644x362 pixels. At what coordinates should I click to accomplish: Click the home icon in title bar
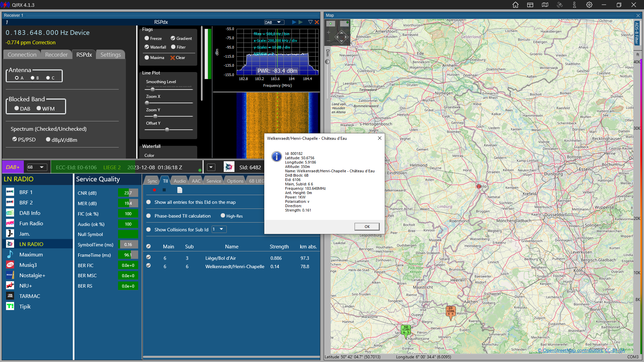[x=516, y=5]
